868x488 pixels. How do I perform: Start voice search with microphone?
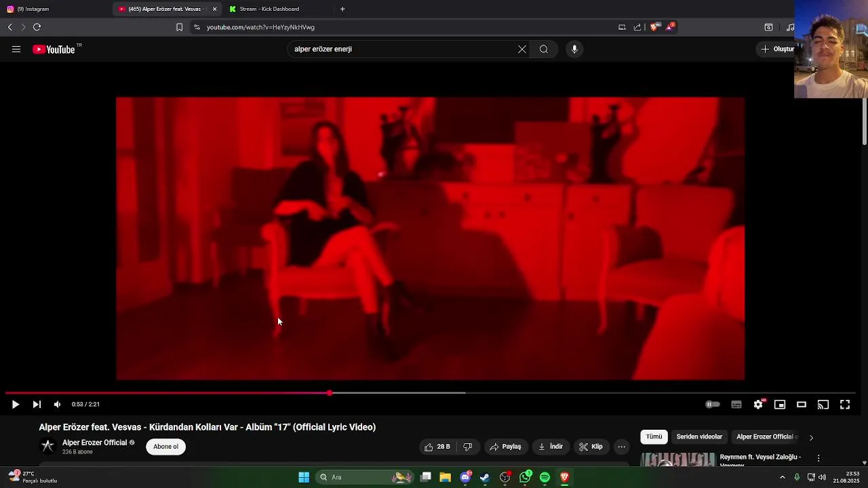click(x=574, y=49)
